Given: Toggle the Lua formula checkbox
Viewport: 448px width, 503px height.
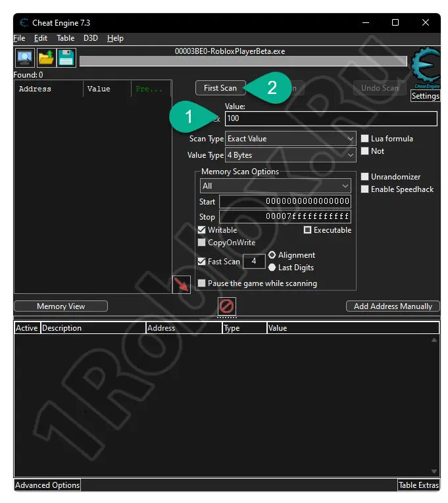Looking at the screenshot, I should tap(364, 139).
